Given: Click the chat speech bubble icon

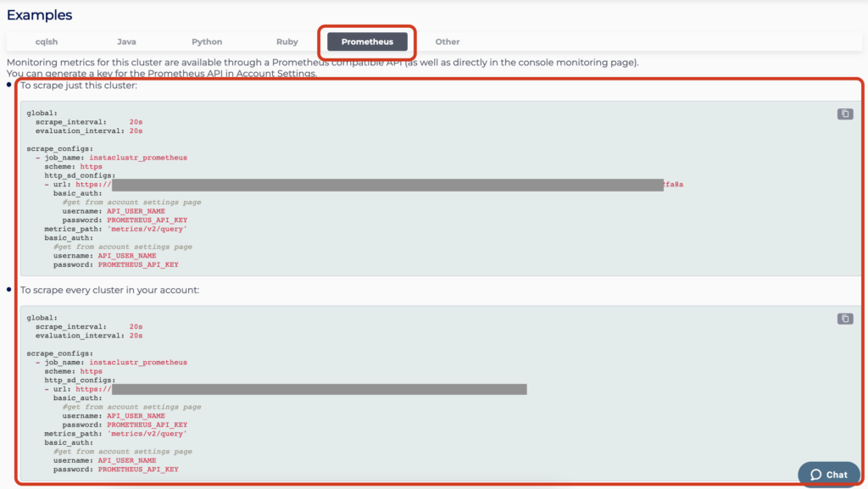Looking at the screenshot, I should [x=815, y=475].
